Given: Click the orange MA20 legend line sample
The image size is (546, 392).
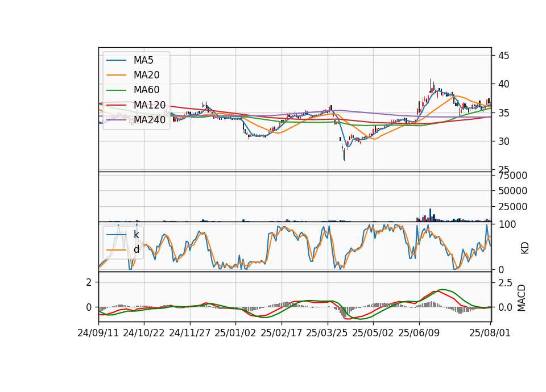Looking at the screenshot, I should [116, 76].
